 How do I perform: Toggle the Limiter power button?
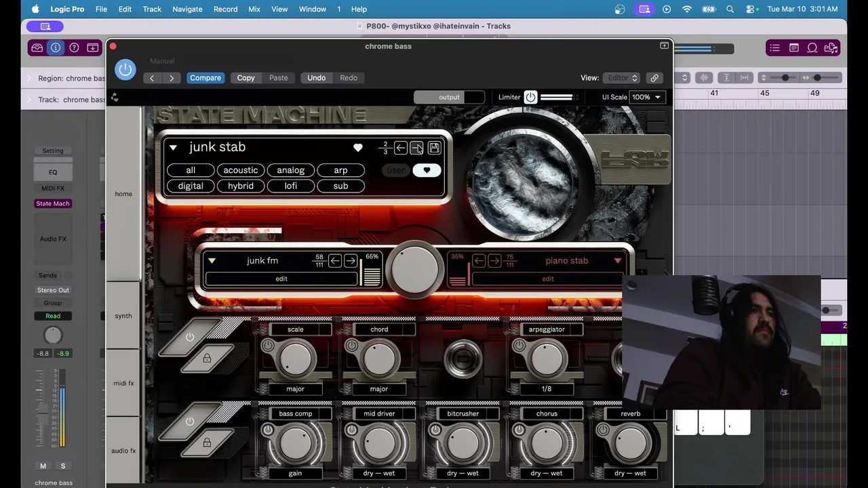pyautogui.click(x=530, y=98)
